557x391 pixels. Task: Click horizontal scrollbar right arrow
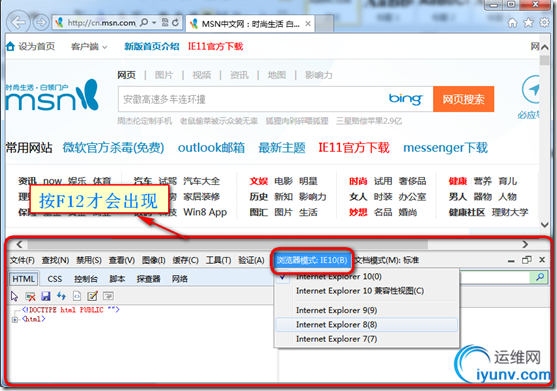525,244
